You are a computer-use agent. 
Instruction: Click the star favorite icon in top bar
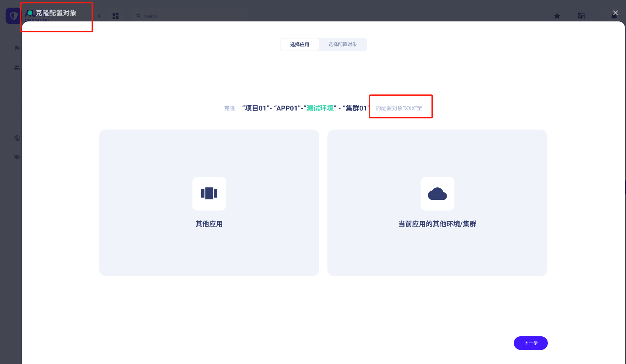[x=557, y=16]
